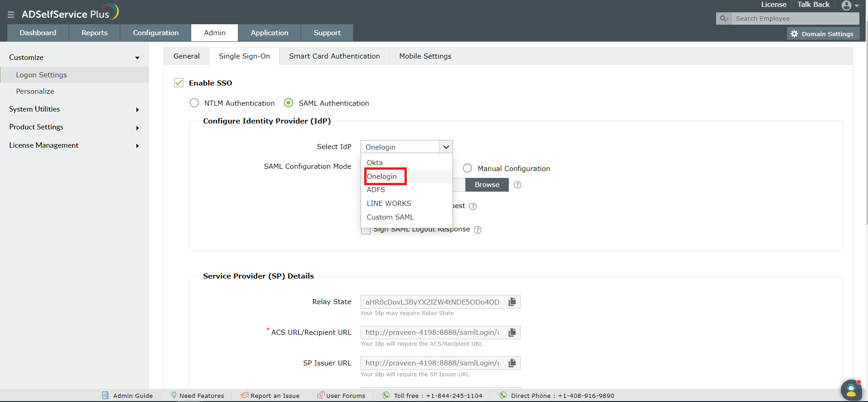Copy the ACS URL/Recipient URL
This screenshot has width=868, height=402.
512,332
